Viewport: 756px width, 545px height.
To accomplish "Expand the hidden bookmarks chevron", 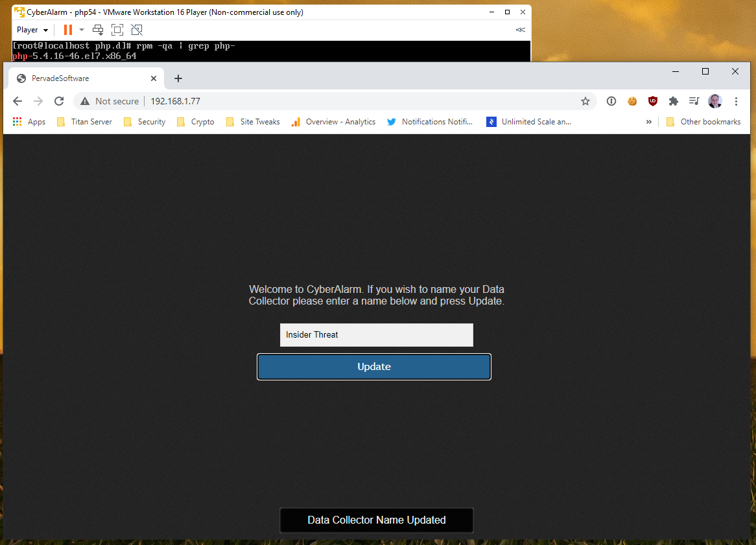I will click(x=648, y=122).
